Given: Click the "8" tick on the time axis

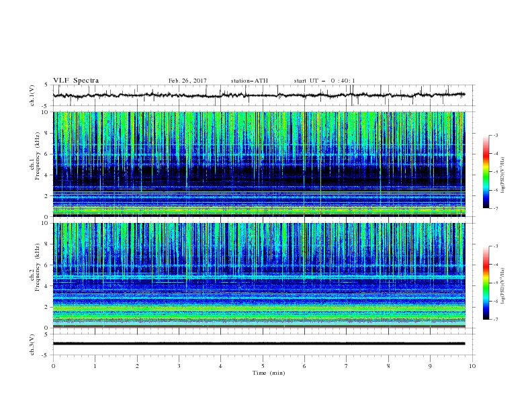Looking at the screenshot, I should [388, 366].
